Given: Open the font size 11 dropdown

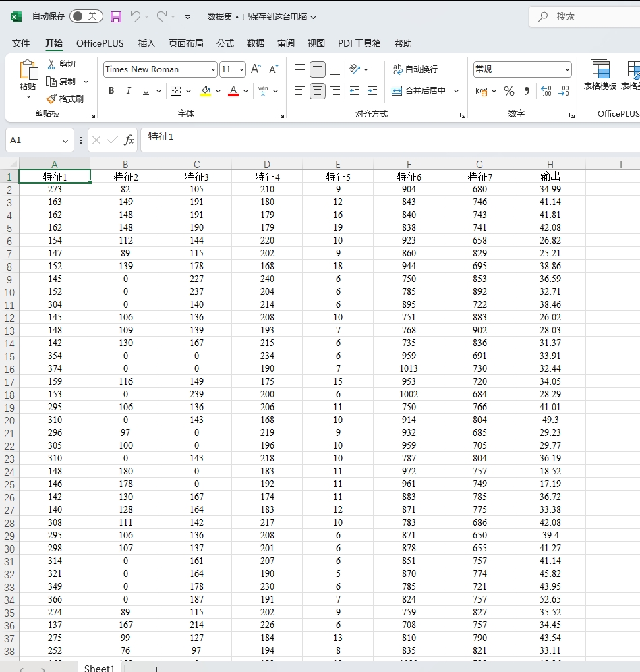Looking at the screenshot, I should coord(241,69).
